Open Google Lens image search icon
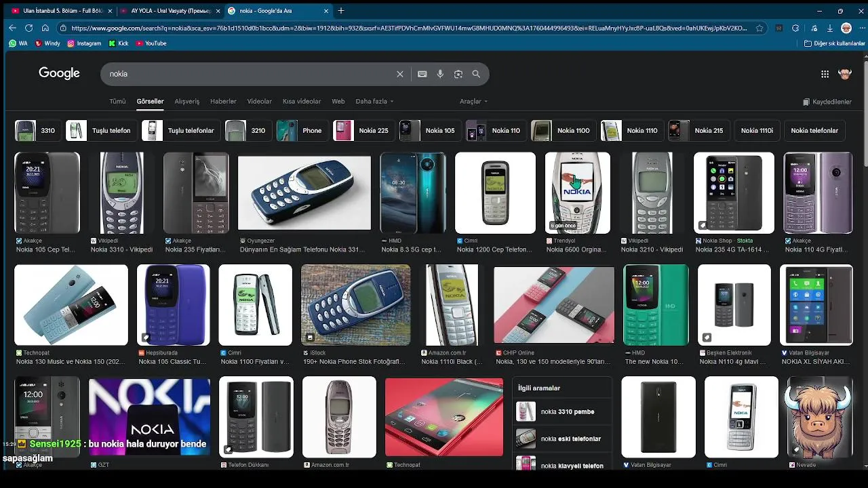 pyautogui.click(x=458, y=74)
